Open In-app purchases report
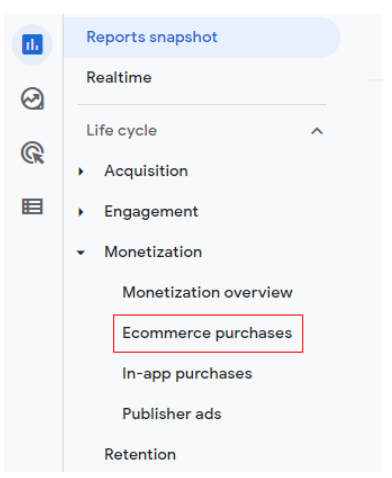 187,374
